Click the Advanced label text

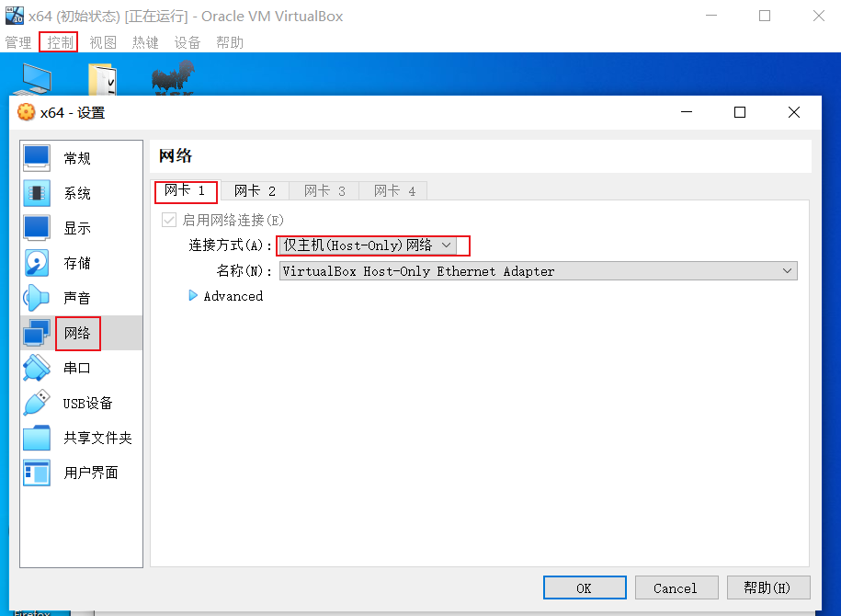click(233, 296)
